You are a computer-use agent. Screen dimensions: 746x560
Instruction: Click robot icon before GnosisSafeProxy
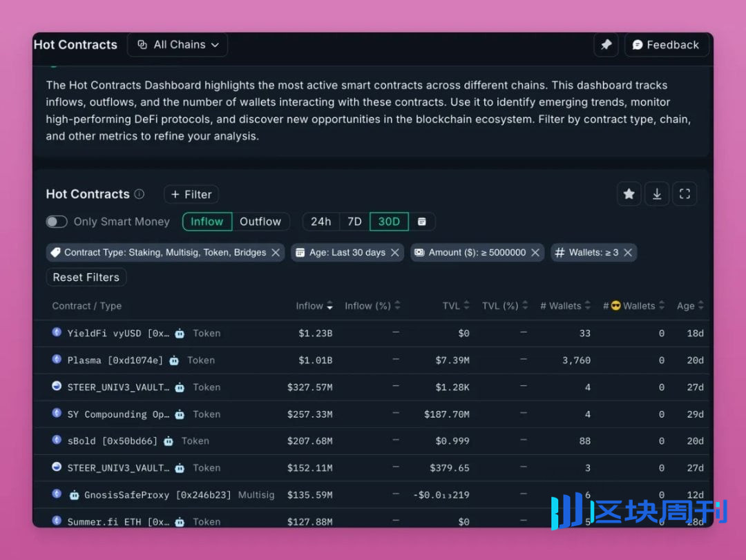(74, 495)
